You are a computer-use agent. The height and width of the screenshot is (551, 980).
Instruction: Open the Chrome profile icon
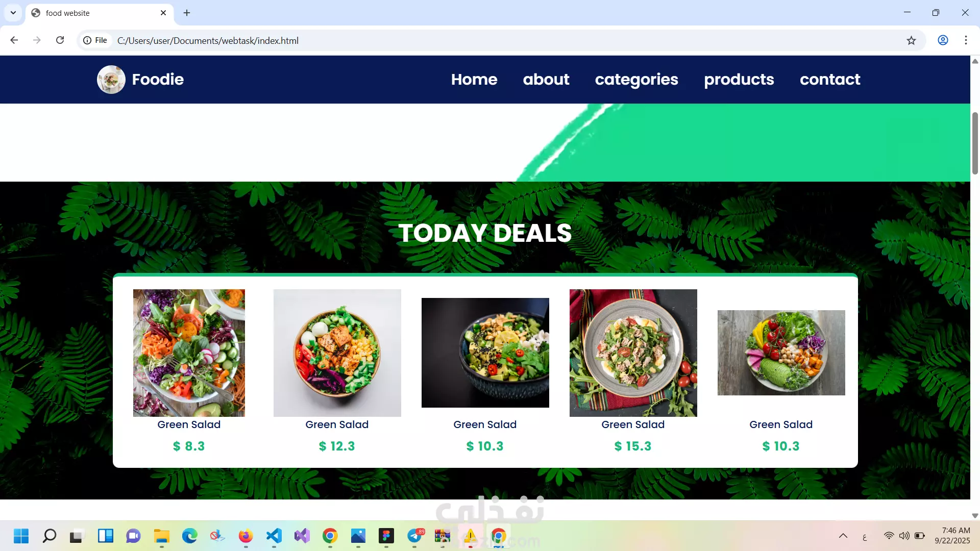[943, 40]
